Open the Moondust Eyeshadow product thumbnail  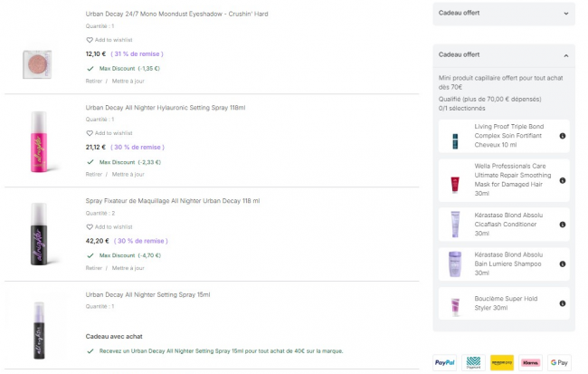pyautogui.click(x=38, y=62)
